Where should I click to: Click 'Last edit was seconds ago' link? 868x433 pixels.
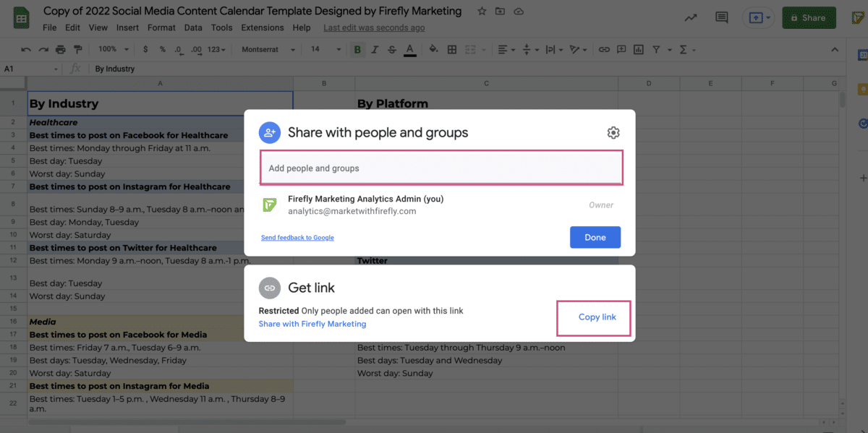(374, 27)
